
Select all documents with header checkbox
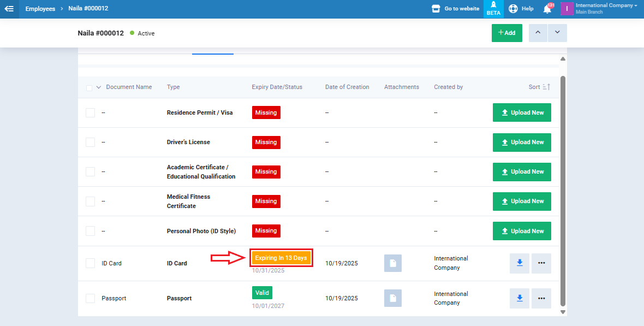90,87
